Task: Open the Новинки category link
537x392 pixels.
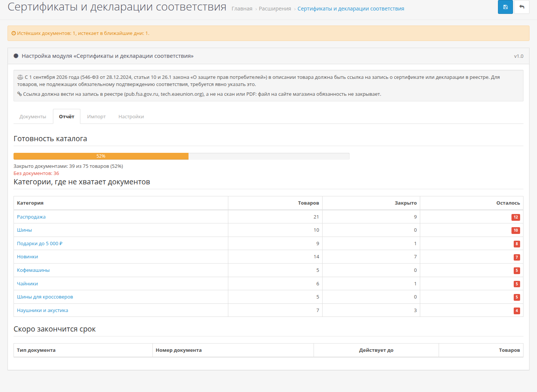Action: tap(27, 257)
